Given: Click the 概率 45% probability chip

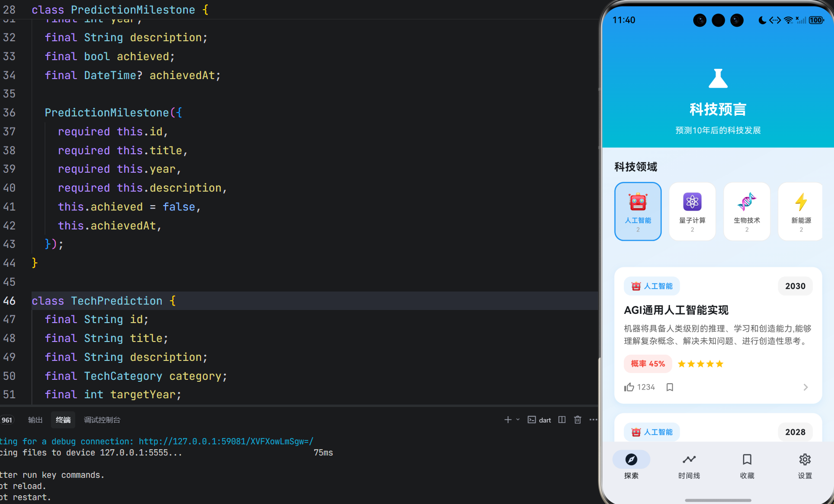Looking at the screenshot, I should (648, 364).
